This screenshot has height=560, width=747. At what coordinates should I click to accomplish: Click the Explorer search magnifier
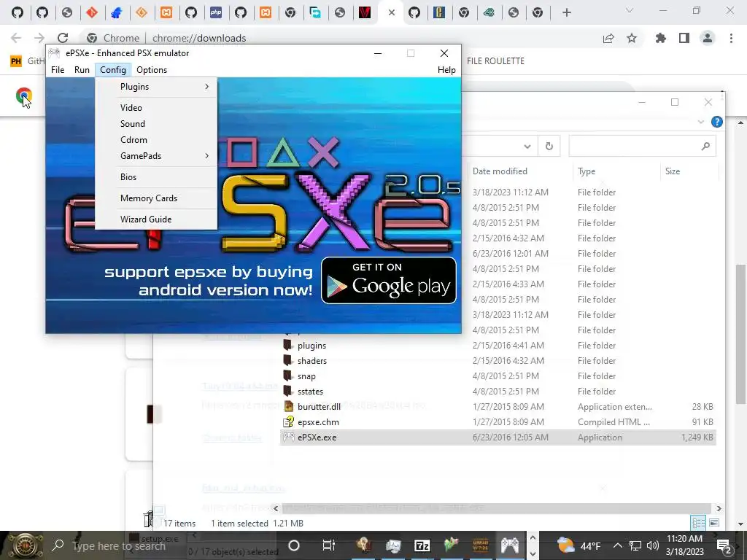[705, 146]
